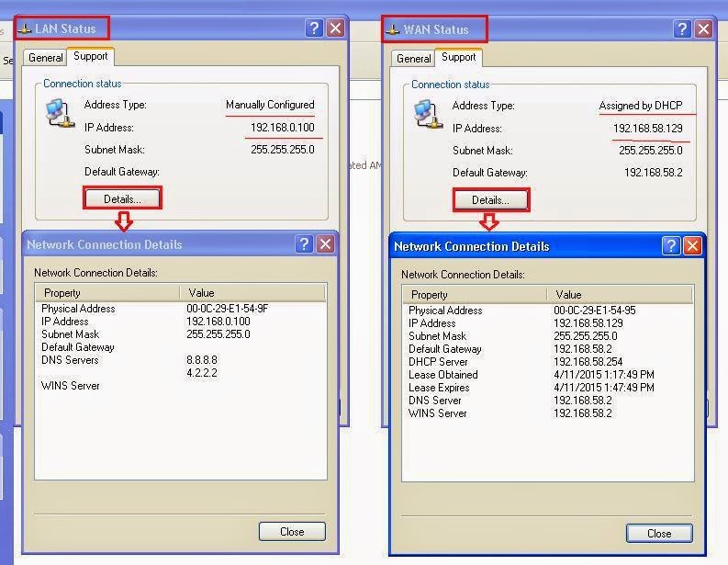Close the LAN Status window
Image resolution: width=728 pixels, height=565 pixels.
pyautogui.click(x=336, y=28)
